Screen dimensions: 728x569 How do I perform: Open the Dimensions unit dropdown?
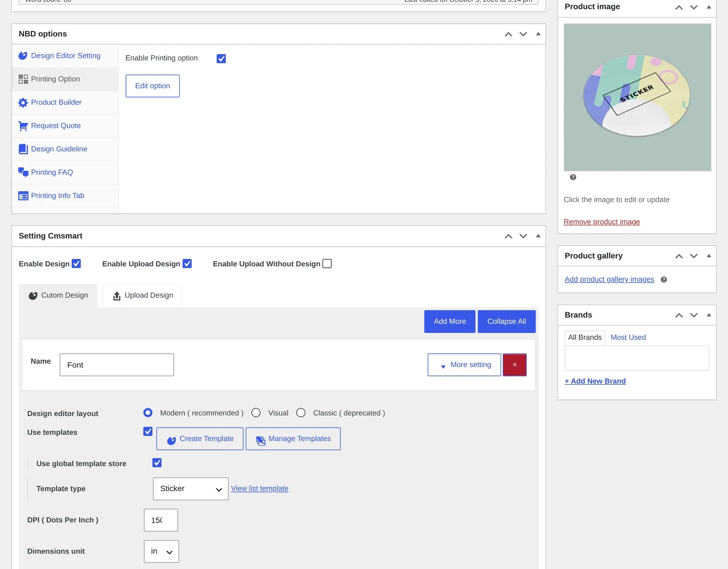tap(162, 552)
